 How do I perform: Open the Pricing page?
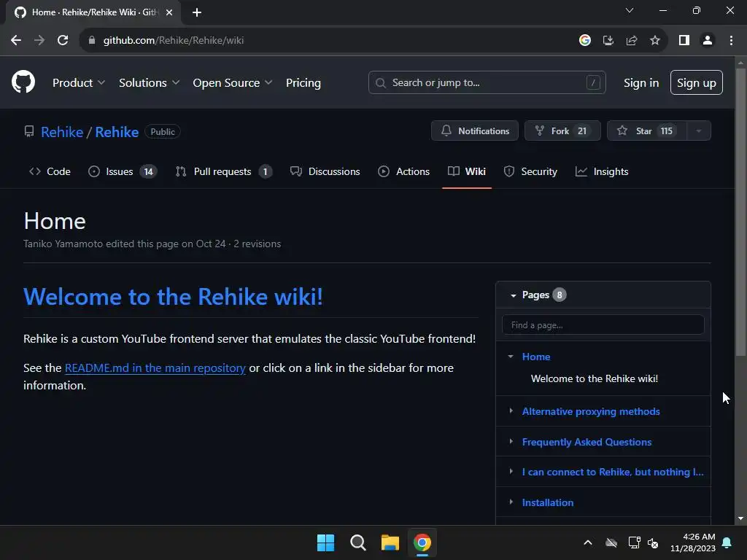(x=303, y=83)
